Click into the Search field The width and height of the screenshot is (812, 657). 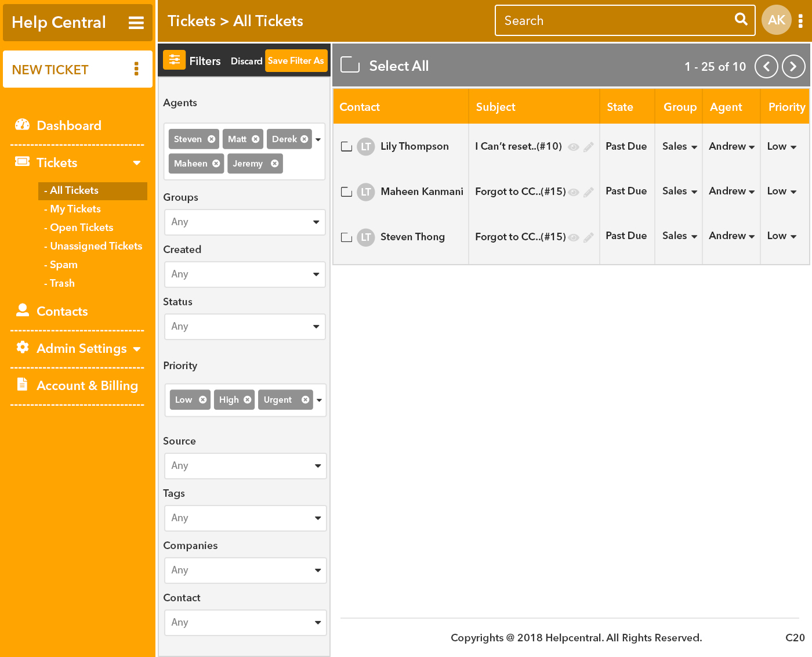[x=615, y=21]
